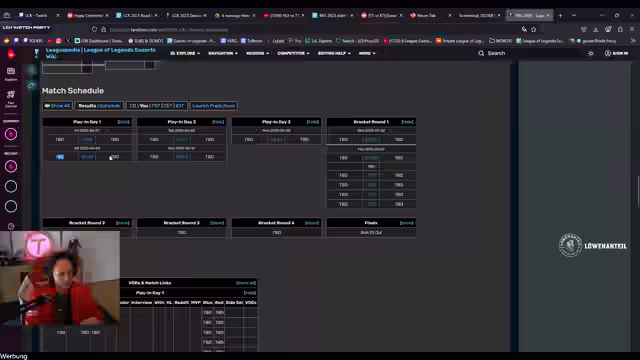This screenshot has width=640, height=360.
Task: Click the Fandom flame logo icon
Action: 11,53
